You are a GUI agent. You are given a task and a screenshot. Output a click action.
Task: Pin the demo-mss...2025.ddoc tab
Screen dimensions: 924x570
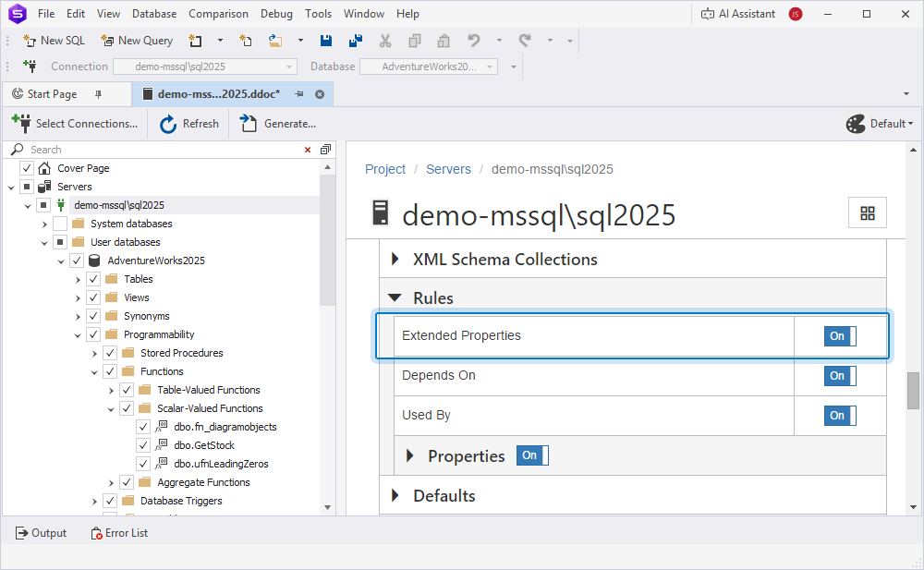299,93
